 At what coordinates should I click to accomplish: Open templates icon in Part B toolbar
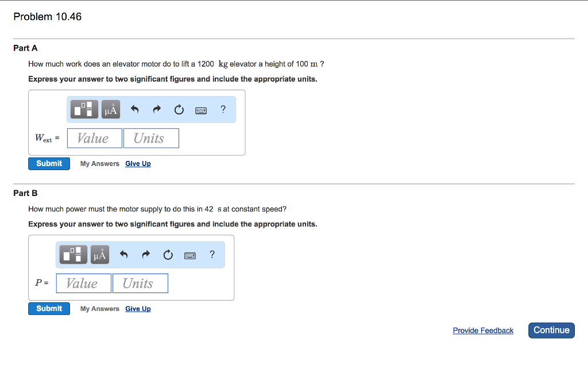[73, 255]
